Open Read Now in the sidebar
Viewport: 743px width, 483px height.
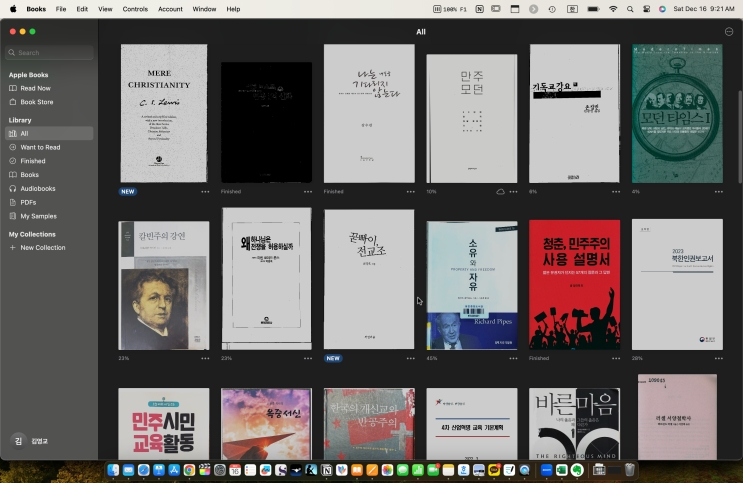click(x=35, y=88)
